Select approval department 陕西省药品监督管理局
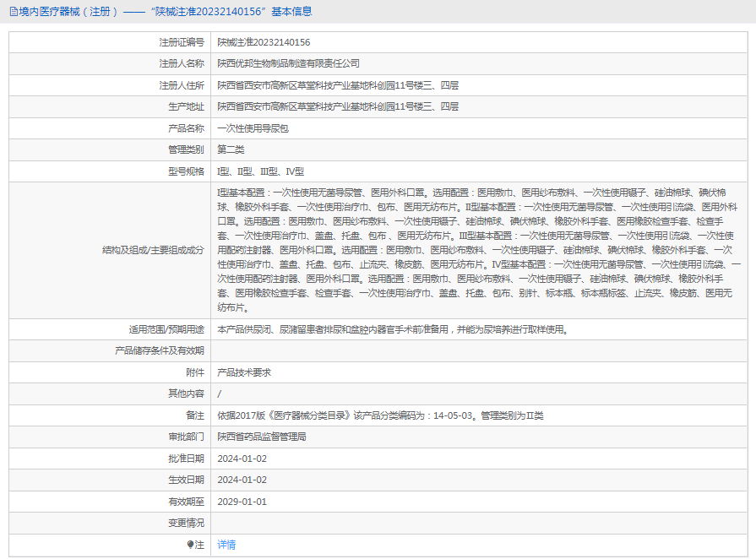The width and height of the screenshot is (756, 559). [262, 437]
